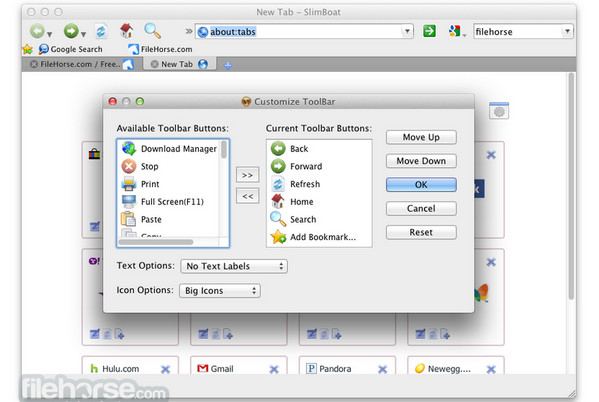Open the Forward button history dropdown arrow
The image size is (599, 402).
coord(83,34)
